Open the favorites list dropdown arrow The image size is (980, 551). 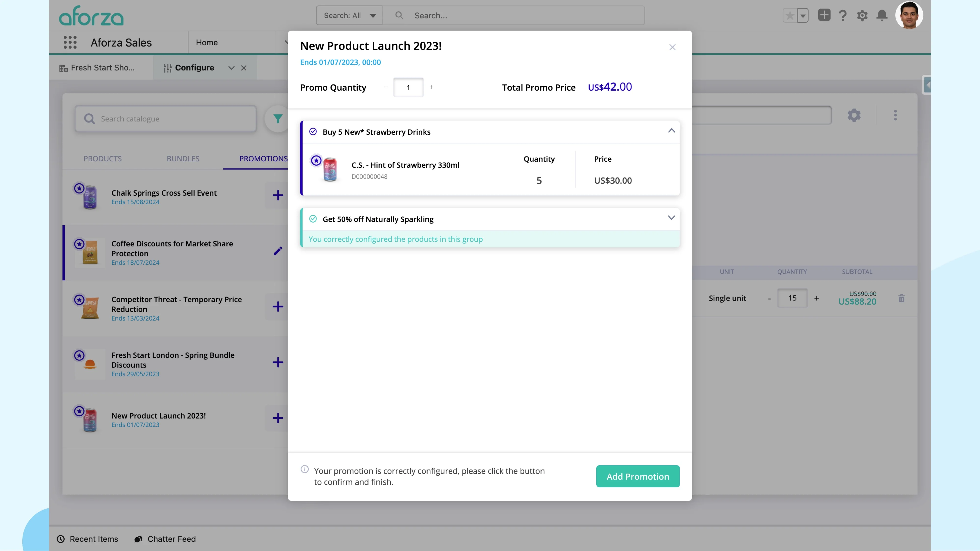click(x=803, y=16)
